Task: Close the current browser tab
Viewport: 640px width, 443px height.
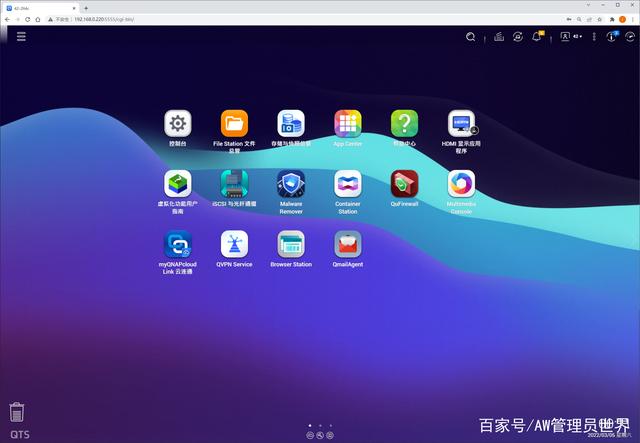Action: point(74,8)
